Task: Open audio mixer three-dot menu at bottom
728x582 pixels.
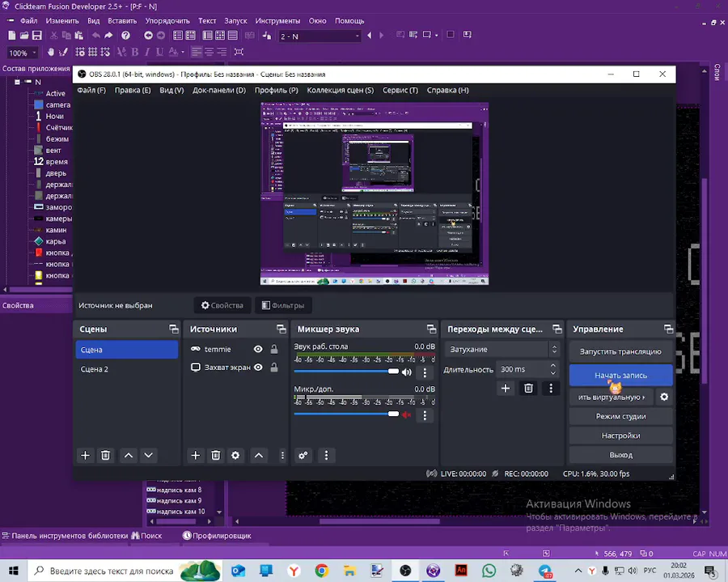Action: 327,455
